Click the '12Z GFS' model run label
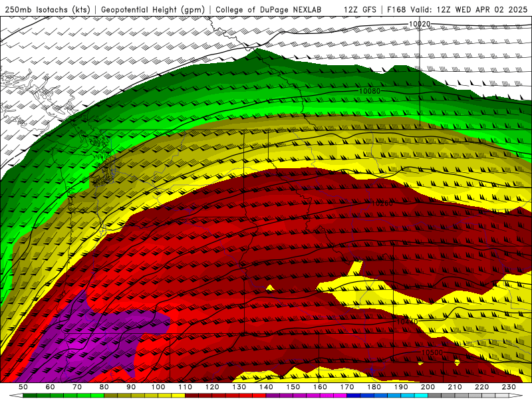 pos(360,10)
